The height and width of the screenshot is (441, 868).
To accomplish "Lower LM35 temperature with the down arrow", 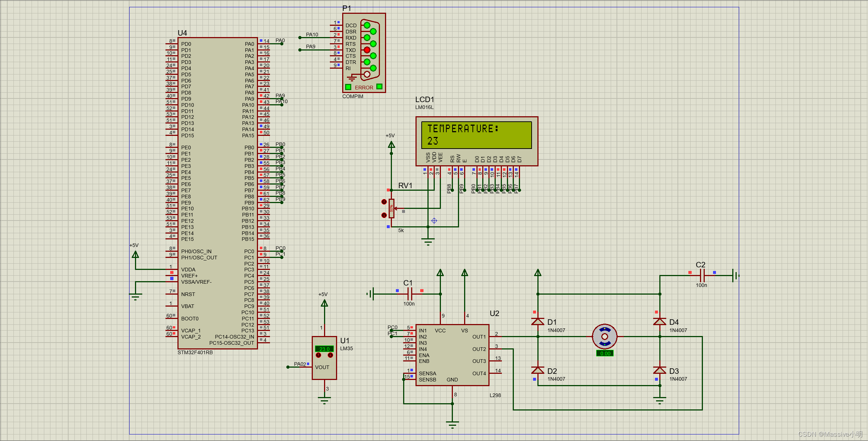I will click(x=330, y=356).
